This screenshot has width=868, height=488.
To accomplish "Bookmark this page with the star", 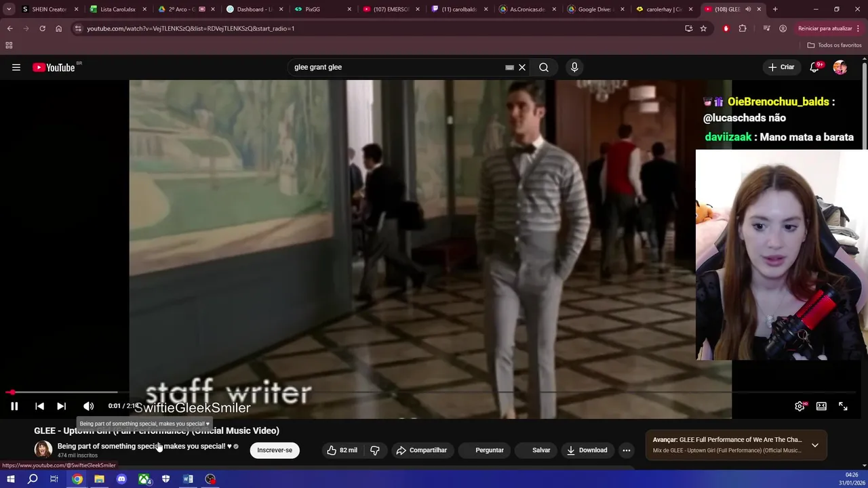I will 703,28.
